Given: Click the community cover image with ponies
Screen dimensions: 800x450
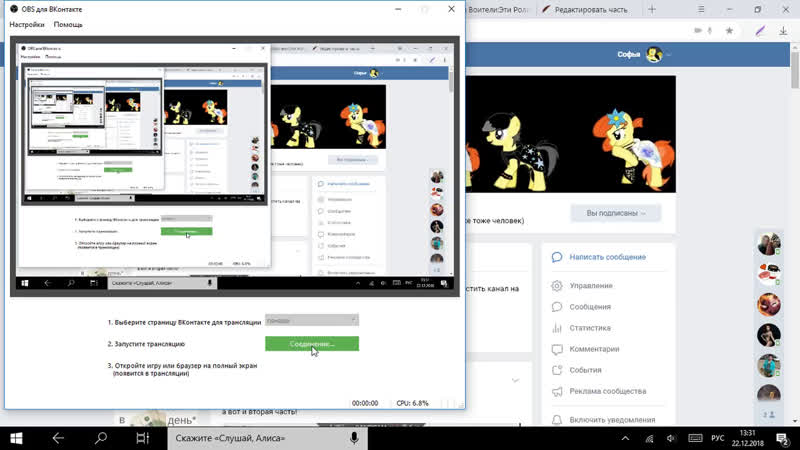Looking at the screenshot, I should pos(570,134).
